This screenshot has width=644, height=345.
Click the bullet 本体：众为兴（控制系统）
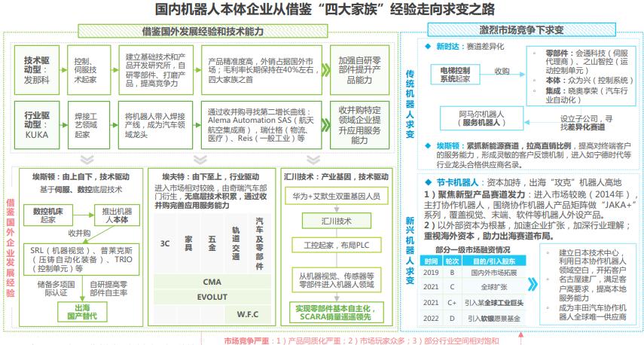tap(589, 81)
